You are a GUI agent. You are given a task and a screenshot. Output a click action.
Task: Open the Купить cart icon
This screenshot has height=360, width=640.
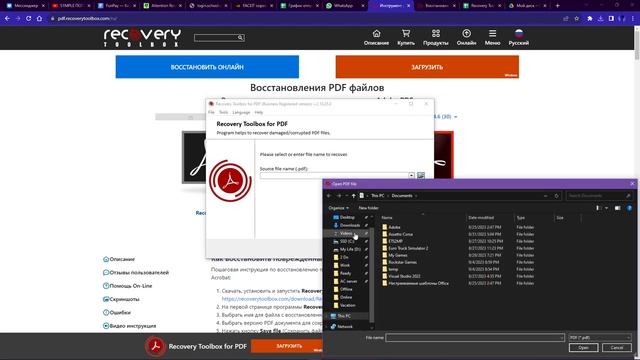406,33
